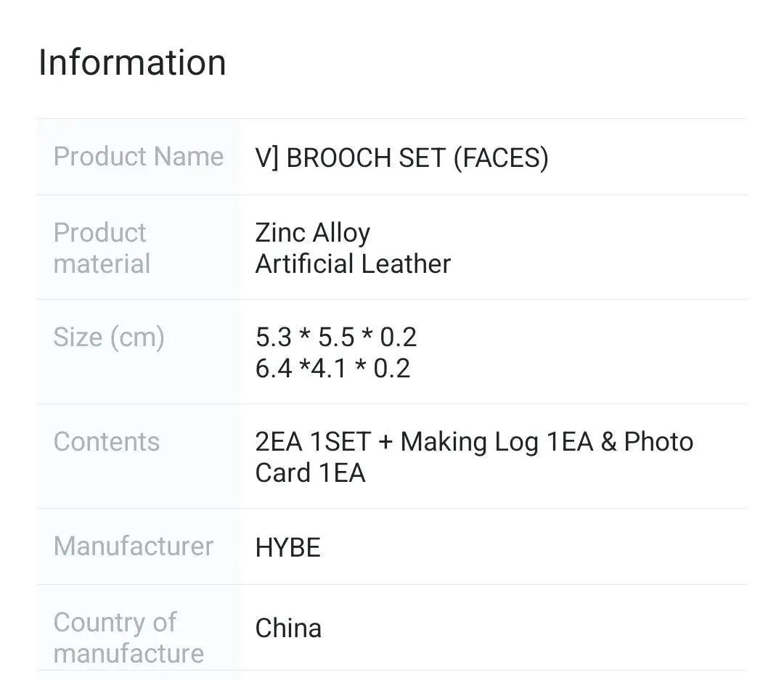Click the Size (cm) label
The width and height of the screenshot is (784, 680).
109,337
